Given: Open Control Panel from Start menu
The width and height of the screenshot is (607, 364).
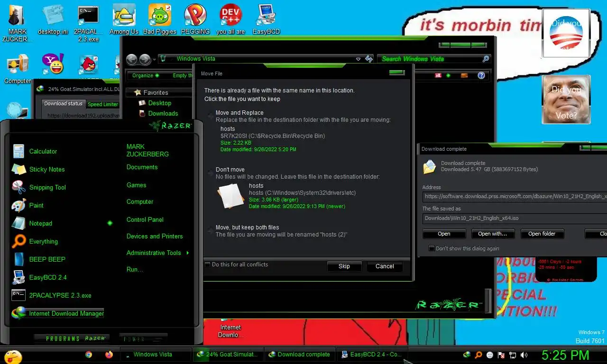Looking at the screenshot, I should point(145,219).
